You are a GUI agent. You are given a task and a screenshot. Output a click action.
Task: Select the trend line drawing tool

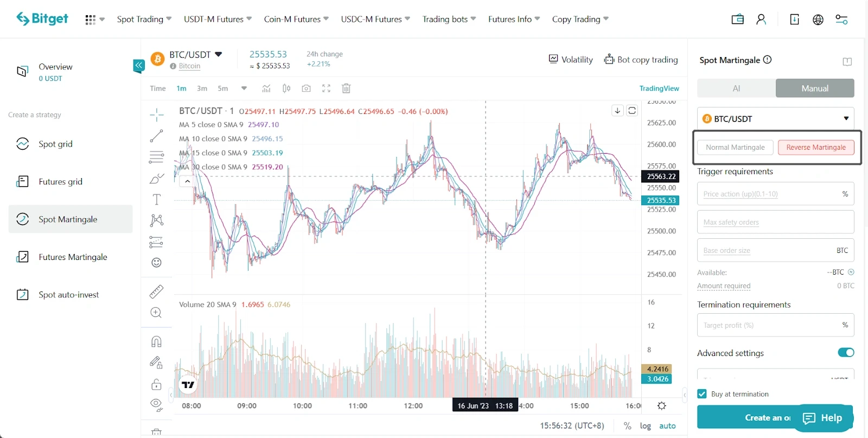pyautogui.click(x=156, y=136)
